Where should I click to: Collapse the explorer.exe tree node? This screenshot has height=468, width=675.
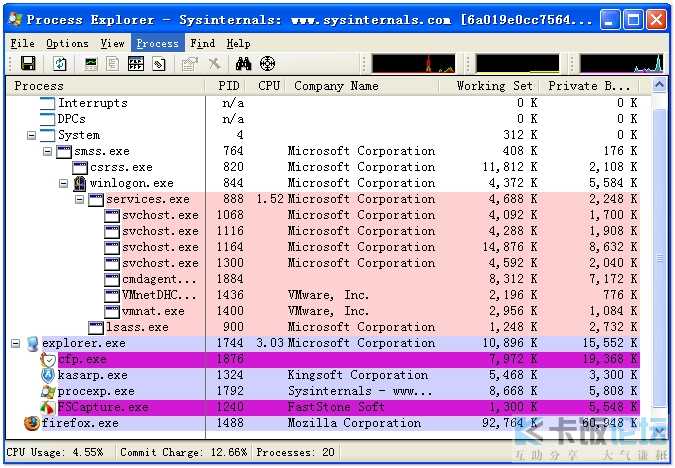tap(15, 344)
